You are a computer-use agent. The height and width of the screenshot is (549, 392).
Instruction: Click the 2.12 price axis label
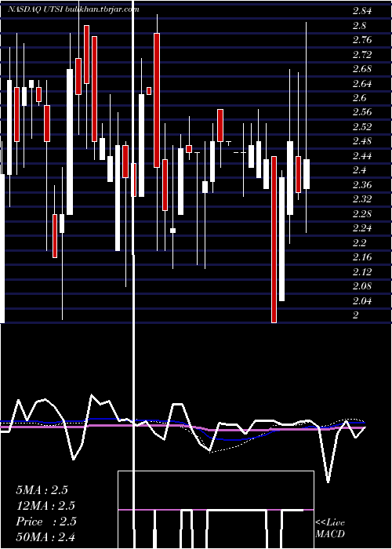pyautogui.click(x=362, y=271)
